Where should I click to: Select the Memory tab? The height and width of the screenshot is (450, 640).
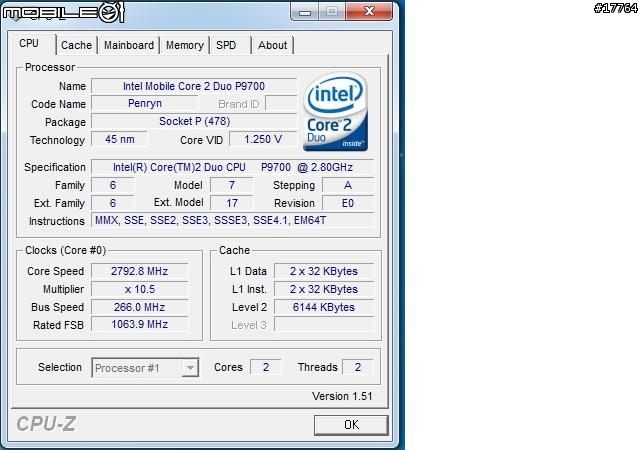pyautogui.click(x=184, y=45)
